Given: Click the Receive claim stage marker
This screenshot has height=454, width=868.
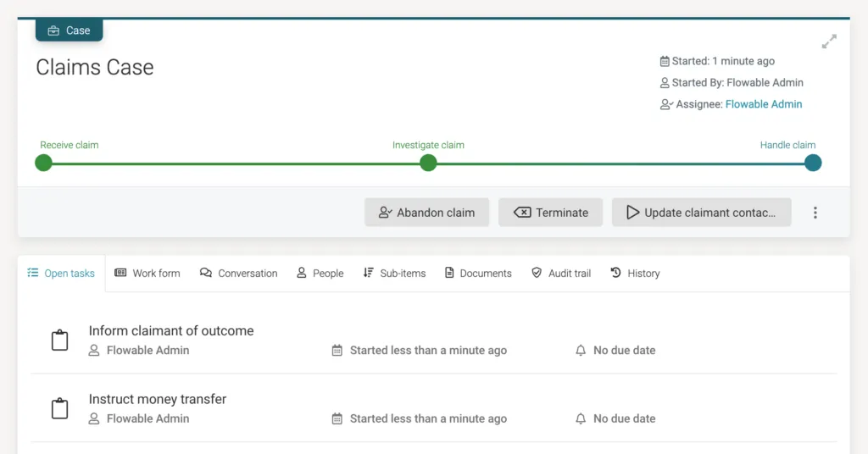Looking at the screenshot, I should [x=43, y=163].
